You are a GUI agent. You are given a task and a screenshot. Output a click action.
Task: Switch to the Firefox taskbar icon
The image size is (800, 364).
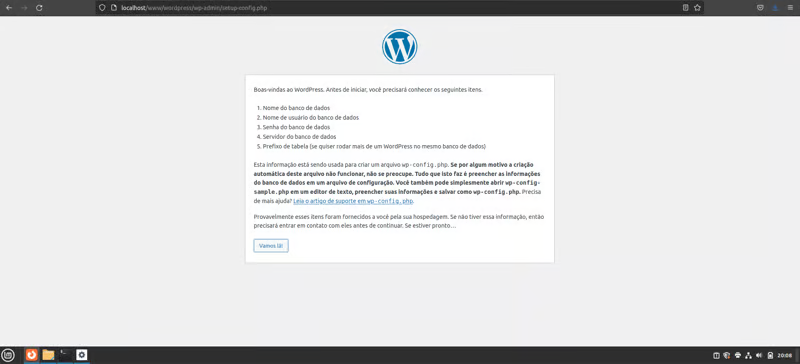pyautogui.click(x=32, y=355)
